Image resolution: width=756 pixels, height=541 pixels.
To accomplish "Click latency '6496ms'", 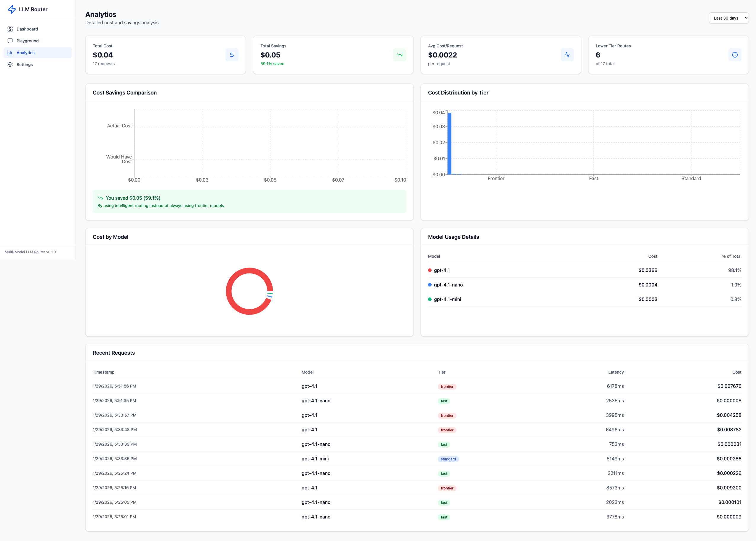I will 614,430.
